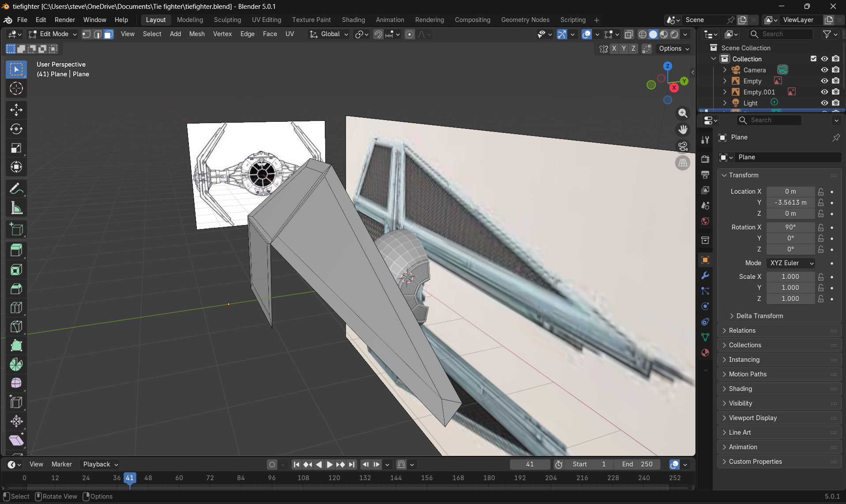846x504 pixels.
Task: Activate the Annotate pencil tool
Action: click(16, 189)
